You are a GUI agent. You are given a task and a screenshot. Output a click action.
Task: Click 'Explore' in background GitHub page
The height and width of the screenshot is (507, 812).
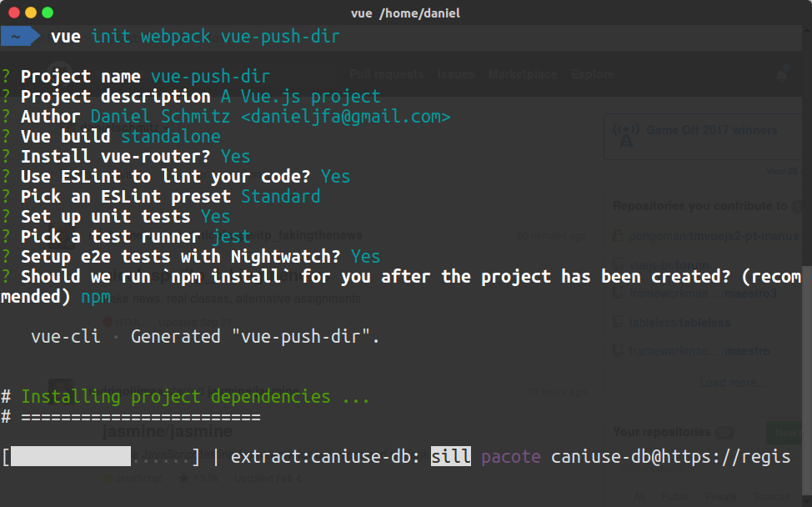593,74
